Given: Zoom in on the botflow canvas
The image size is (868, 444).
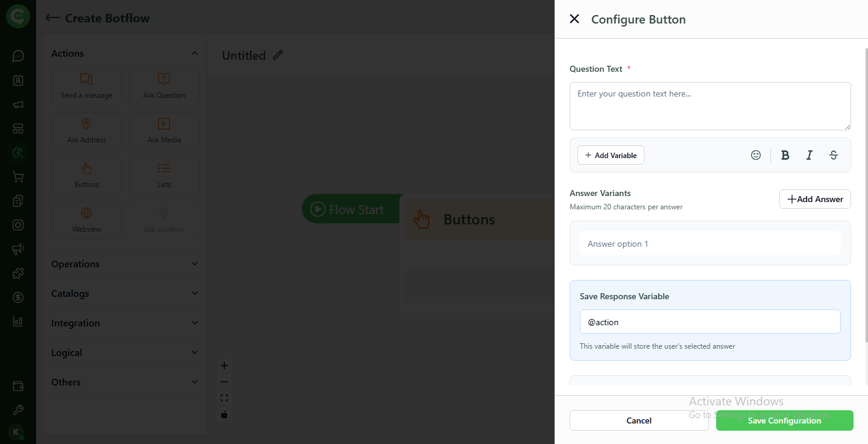Looking at the screenshot, I should pos(224,365).
